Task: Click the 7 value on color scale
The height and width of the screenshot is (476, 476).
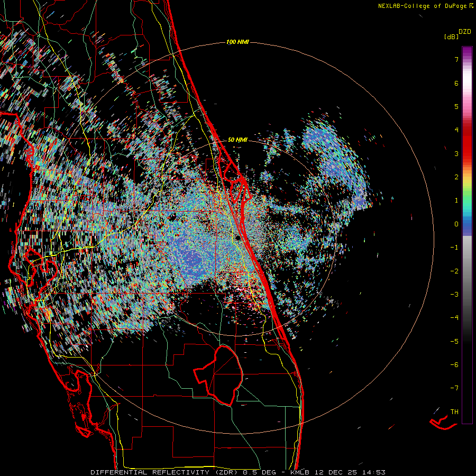Action: point(456,60)
